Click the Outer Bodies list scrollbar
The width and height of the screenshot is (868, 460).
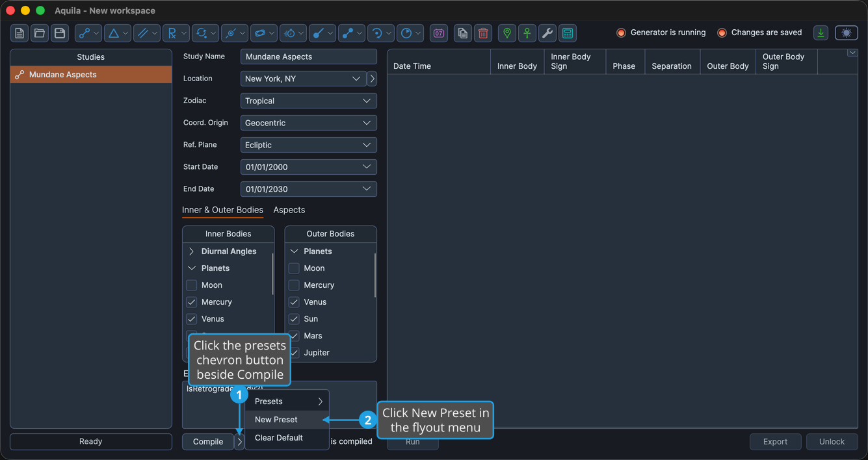(x=375, y=274)
